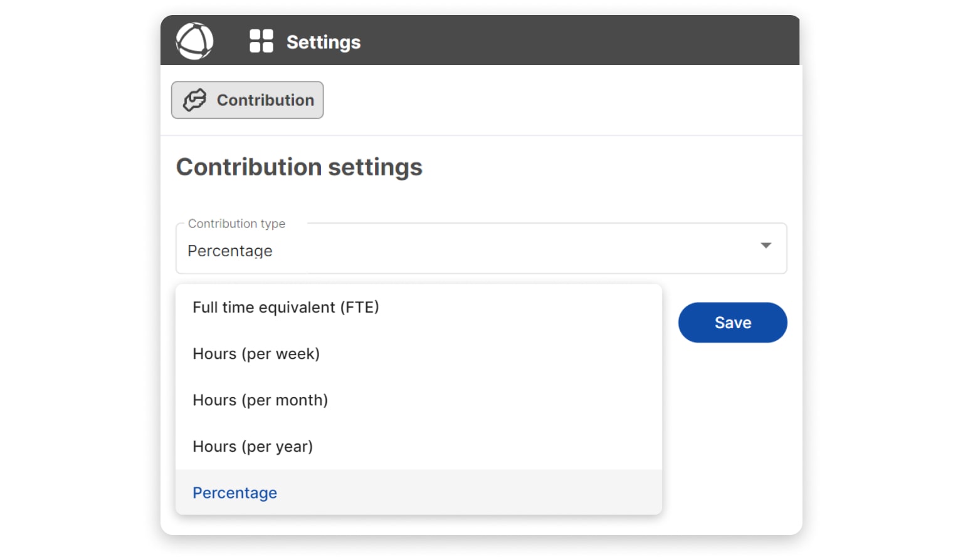Screen dimensions: 963x560
Task: Click the Contribution settings heading
Action: (299, 167)
